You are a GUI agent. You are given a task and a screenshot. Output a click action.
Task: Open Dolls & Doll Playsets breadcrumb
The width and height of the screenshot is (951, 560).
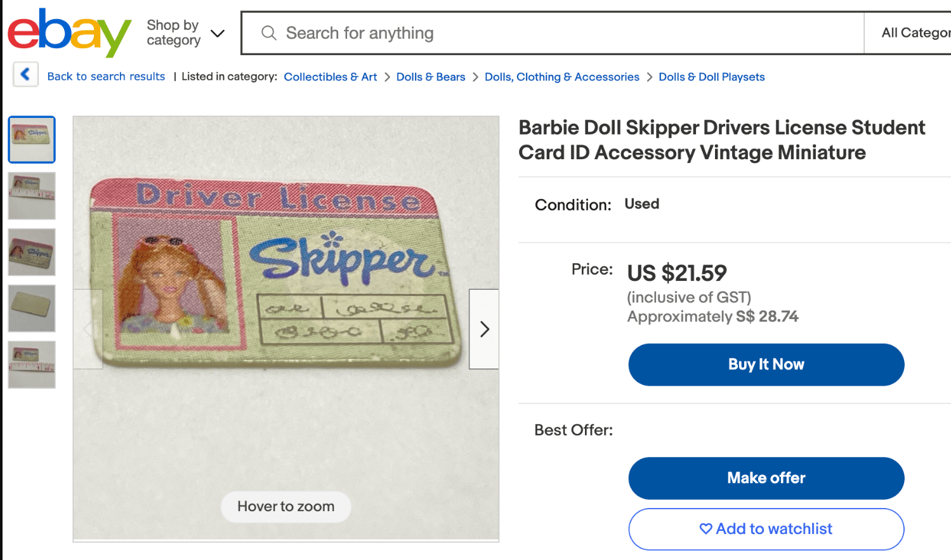coord(711,77)
